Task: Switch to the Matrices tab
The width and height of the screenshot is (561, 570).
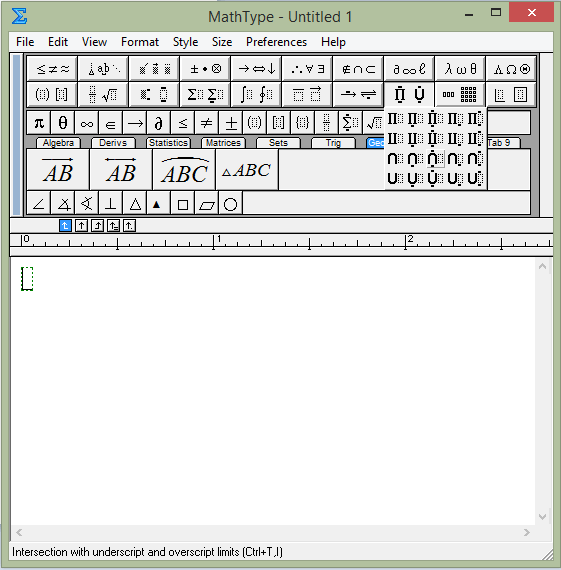Action: (x=223, y=143)
